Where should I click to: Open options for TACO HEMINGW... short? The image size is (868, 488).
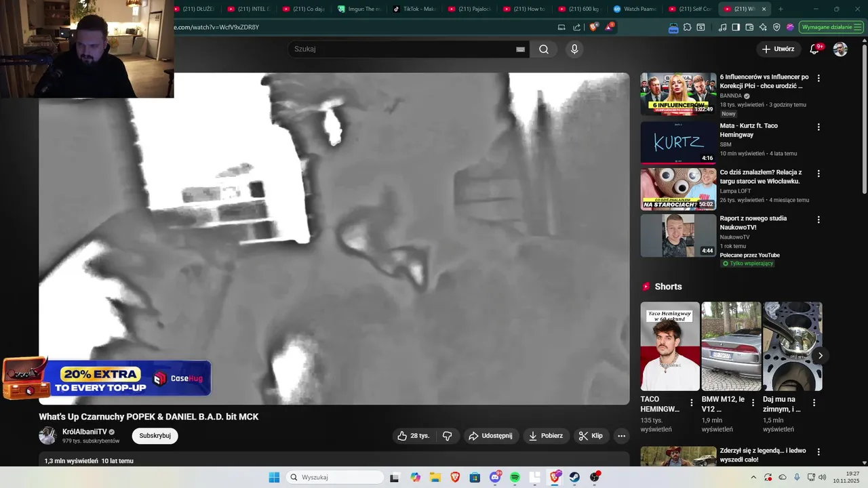(692, 403)
